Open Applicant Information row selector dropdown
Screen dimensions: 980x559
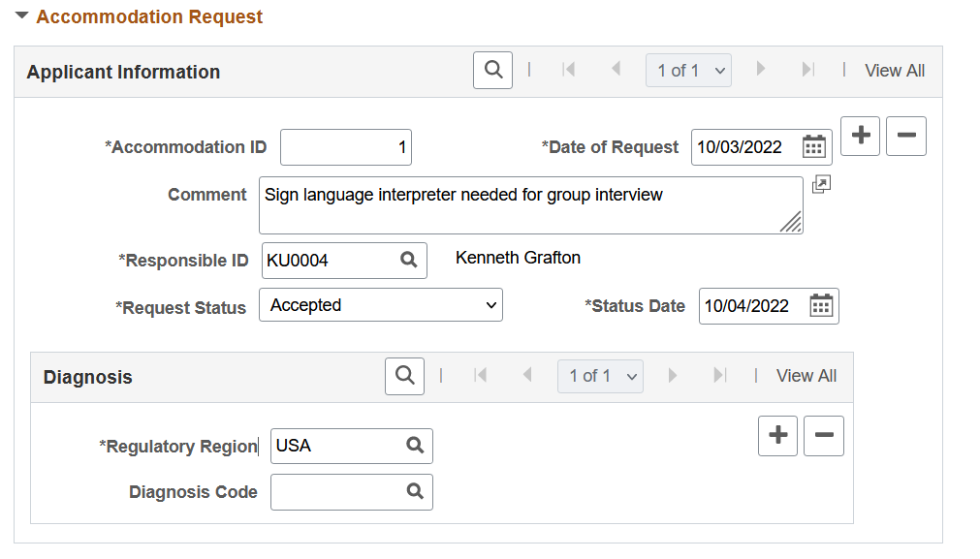pyautogui.click(x=688, y=71)
